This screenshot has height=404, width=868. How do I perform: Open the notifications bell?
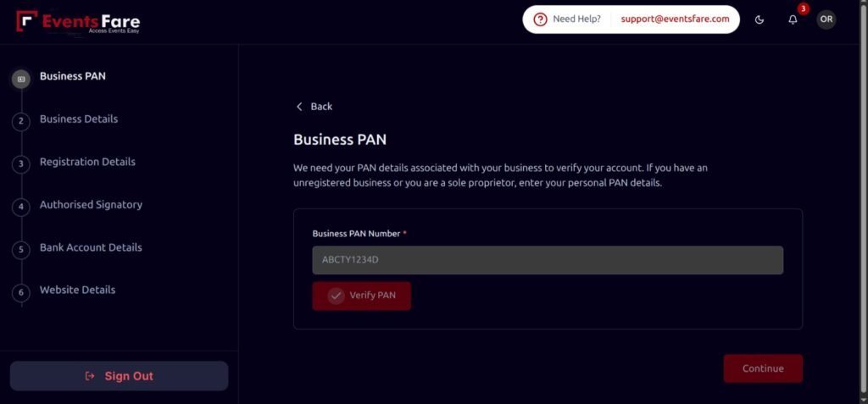[793, 19]
